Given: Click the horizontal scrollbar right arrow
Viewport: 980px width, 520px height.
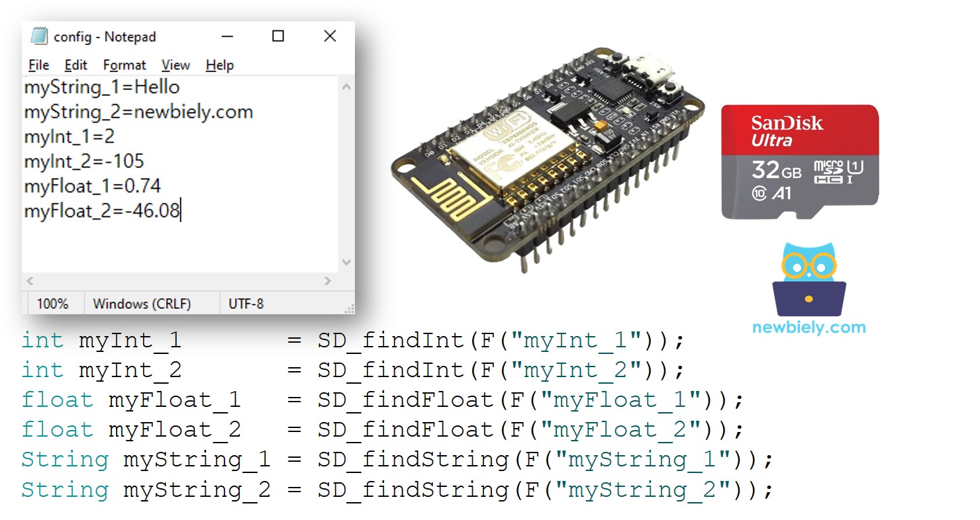Looking at the screenshot, I should 329,281.
